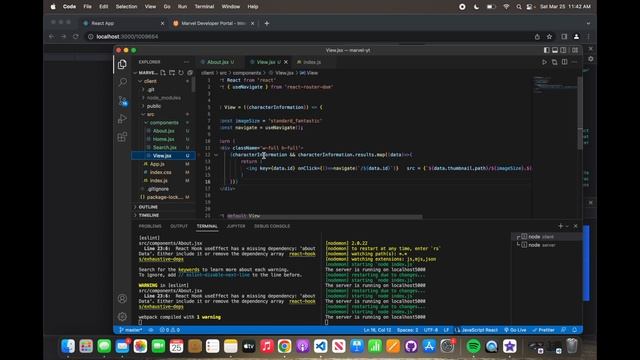The image size is (640, 360).
Task: Click the Run Code play icon in editor
Action: coord(544,62)
